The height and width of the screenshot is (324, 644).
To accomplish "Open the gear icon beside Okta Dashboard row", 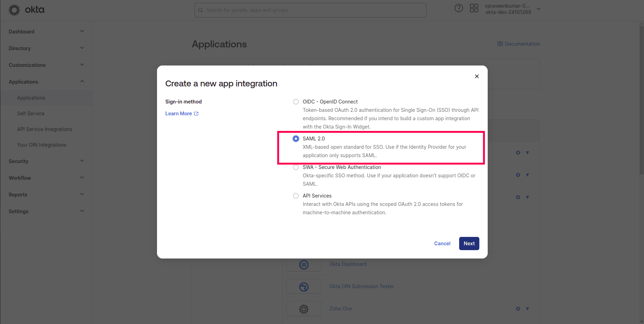I will (518, 264).
